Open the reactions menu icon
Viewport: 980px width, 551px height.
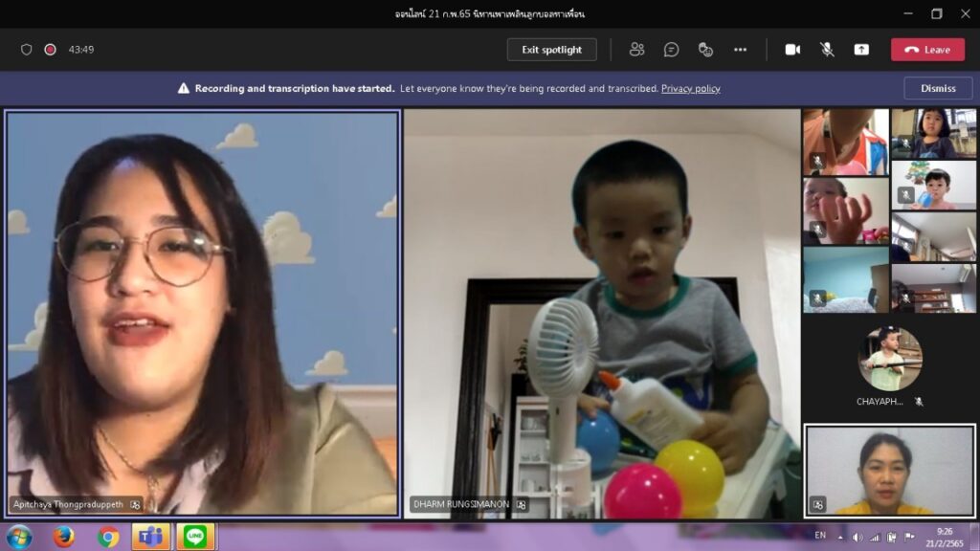pos(705,50)
